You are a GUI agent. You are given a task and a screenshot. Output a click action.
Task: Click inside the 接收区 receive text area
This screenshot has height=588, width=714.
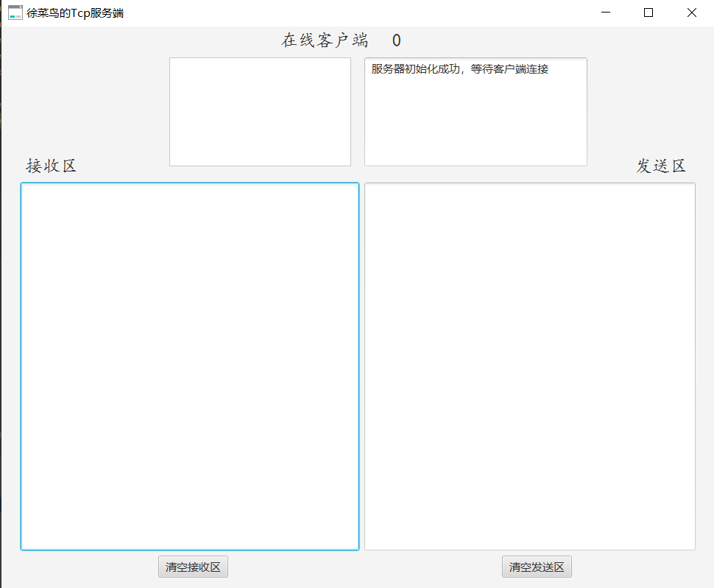point(188,368)
